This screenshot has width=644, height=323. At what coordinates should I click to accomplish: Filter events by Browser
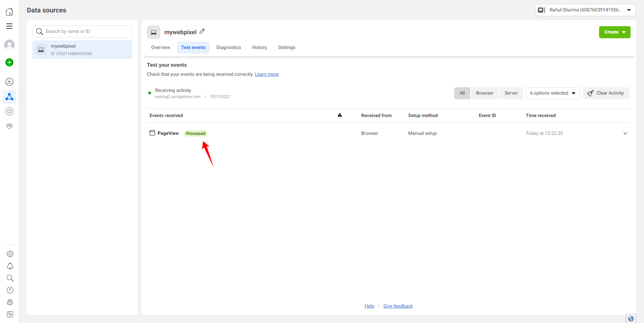(x=485, y=93)
